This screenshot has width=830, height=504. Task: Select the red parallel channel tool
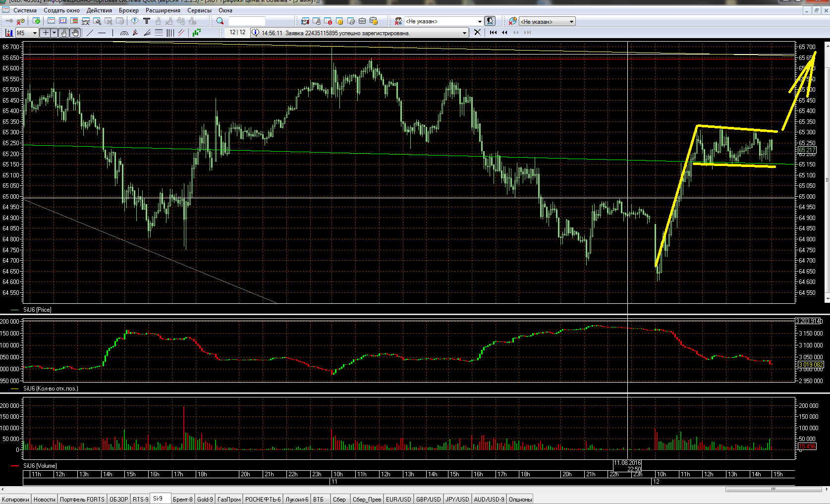tap(181, 33)
